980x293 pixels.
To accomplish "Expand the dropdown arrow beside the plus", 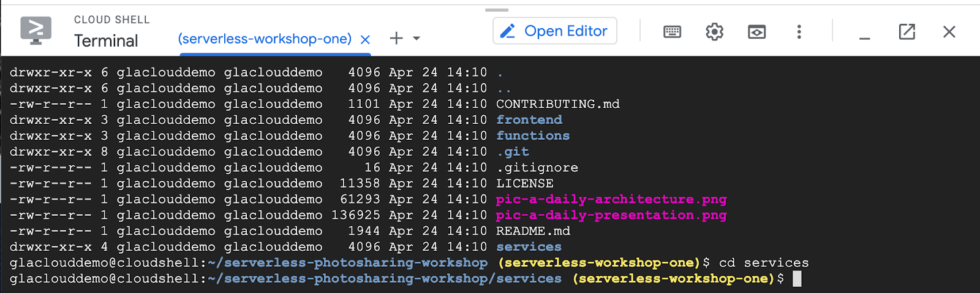I will coord(417,39).
